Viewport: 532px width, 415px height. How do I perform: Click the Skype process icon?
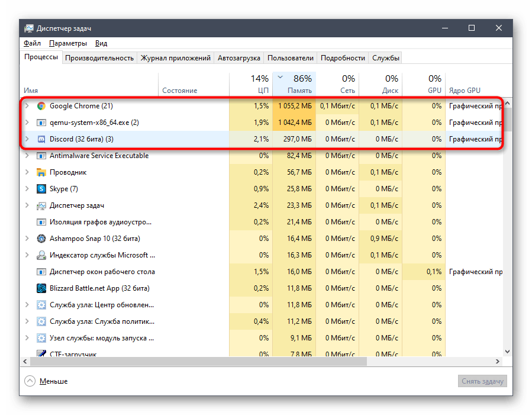coord(41,189)
